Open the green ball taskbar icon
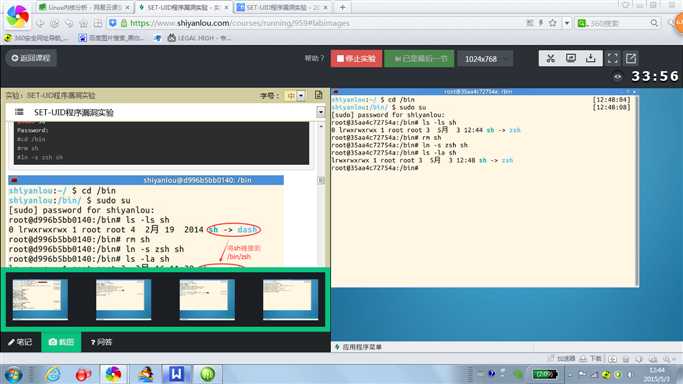This screenshot has width=683, height=384. pos(208,374)
